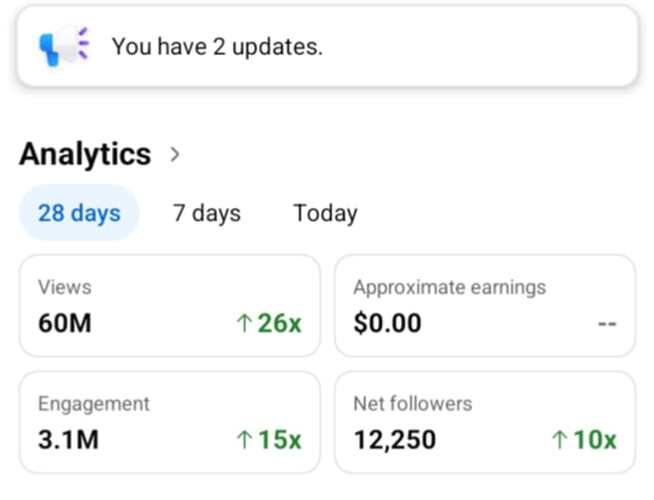
Task: Click the 3.1M engagement value
Action: pos(68,440)
